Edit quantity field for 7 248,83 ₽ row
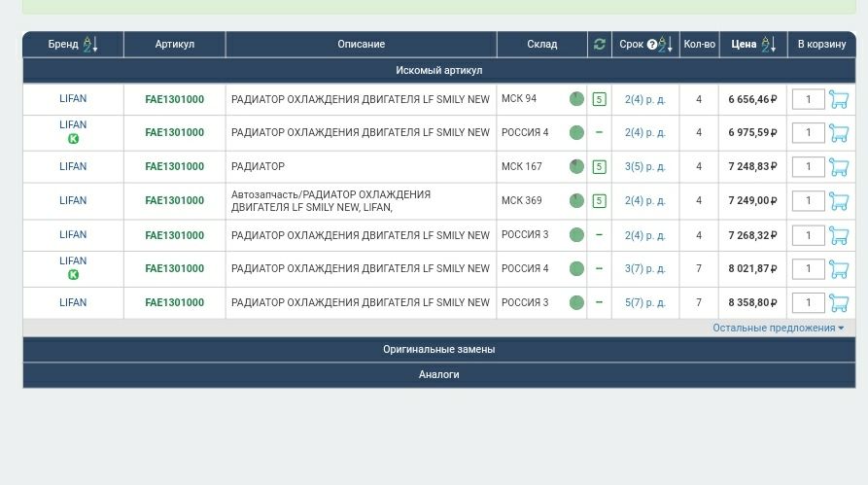The image size is (868, 485). tap(808, 166)
